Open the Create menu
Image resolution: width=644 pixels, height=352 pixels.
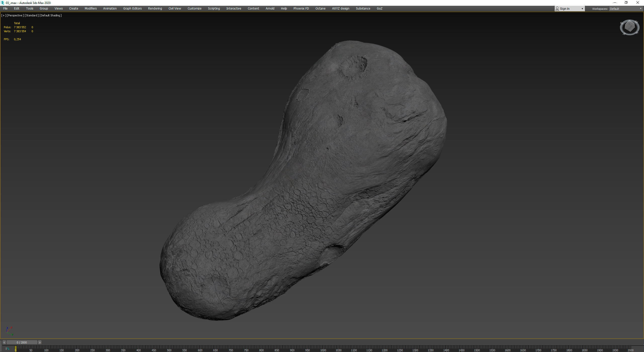coord(74,9)
